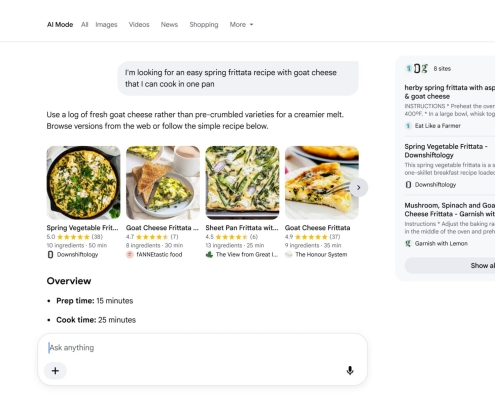Show next recipes with carousel arrow
This screenshot has width=495, height=400.
359,188
